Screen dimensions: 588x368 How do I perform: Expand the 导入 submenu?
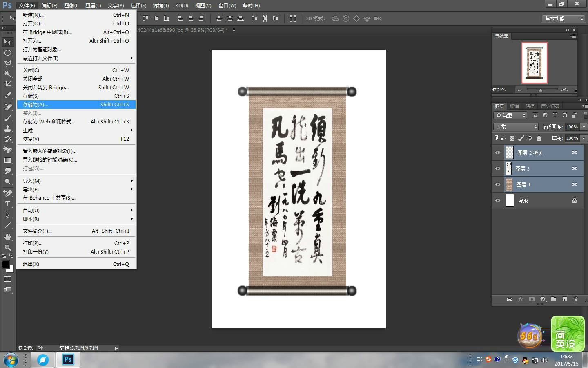[76, 181]
